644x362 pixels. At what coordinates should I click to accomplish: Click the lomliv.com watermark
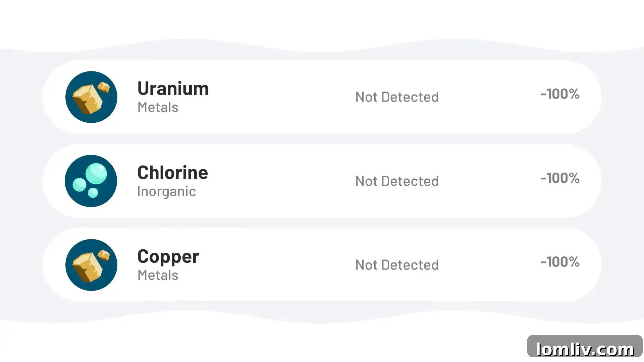click(x=585, y=349)
